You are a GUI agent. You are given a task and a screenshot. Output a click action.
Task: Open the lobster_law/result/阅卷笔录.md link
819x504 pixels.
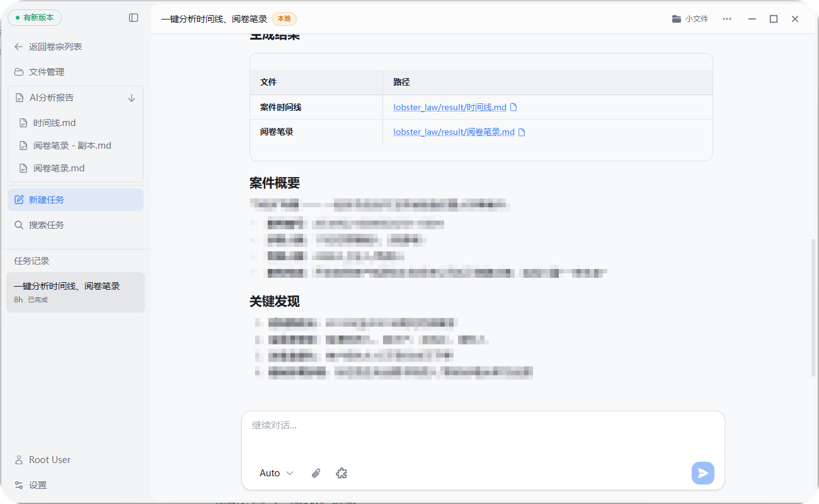[x=454, y=132]
